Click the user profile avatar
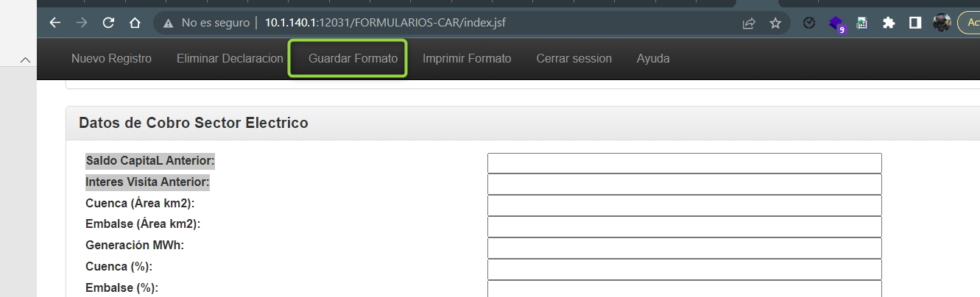980x297 pixels. pos(942,23)
